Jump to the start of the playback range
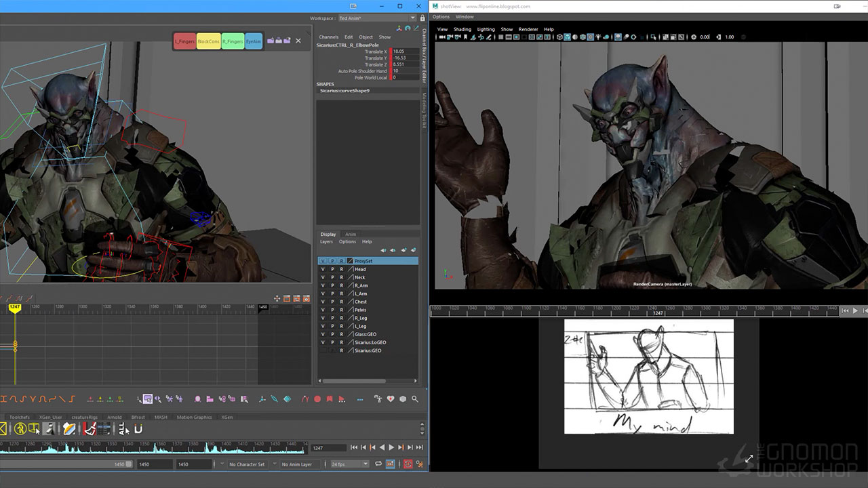Image resolution: width=868 pixels, height=488 pixels. coord(353,447)
